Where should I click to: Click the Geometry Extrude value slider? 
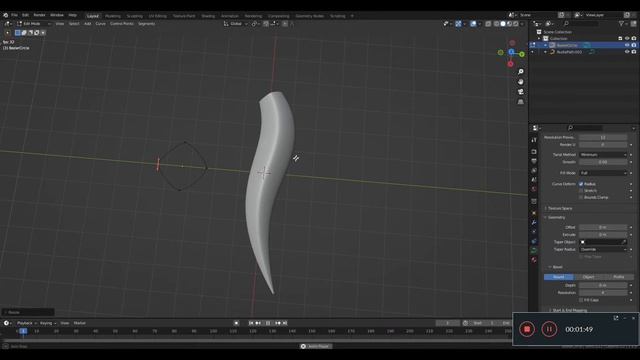tap(603, 235)
